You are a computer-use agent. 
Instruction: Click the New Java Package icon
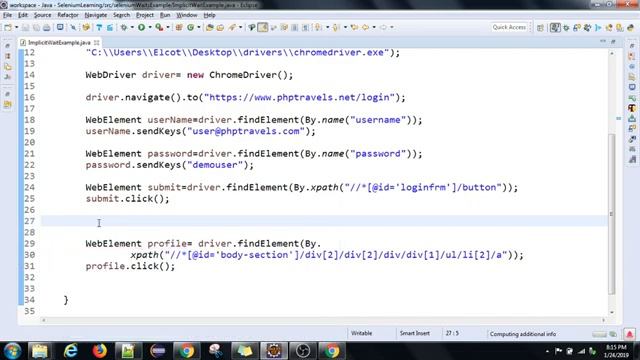[179, 27]
